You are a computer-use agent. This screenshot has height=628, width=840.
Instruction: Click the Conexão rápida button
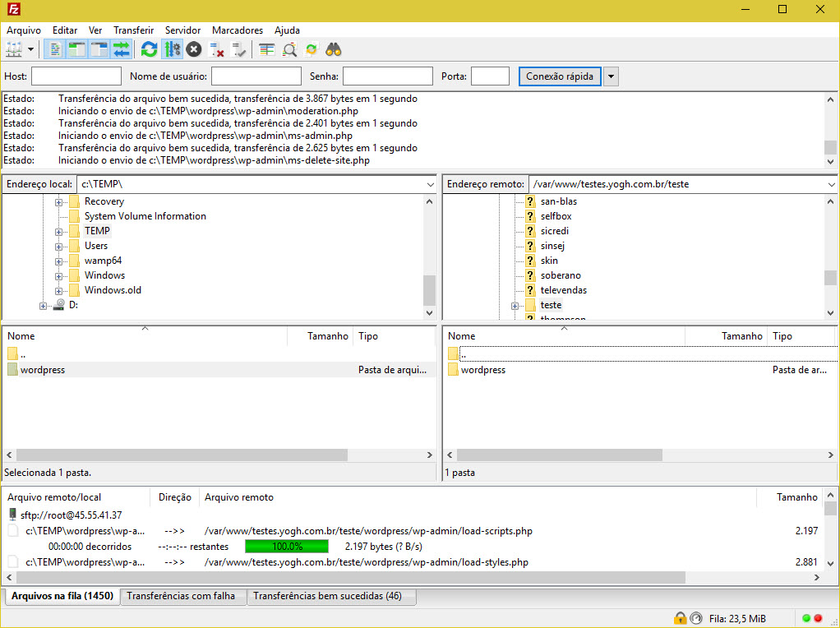[560, 76]
